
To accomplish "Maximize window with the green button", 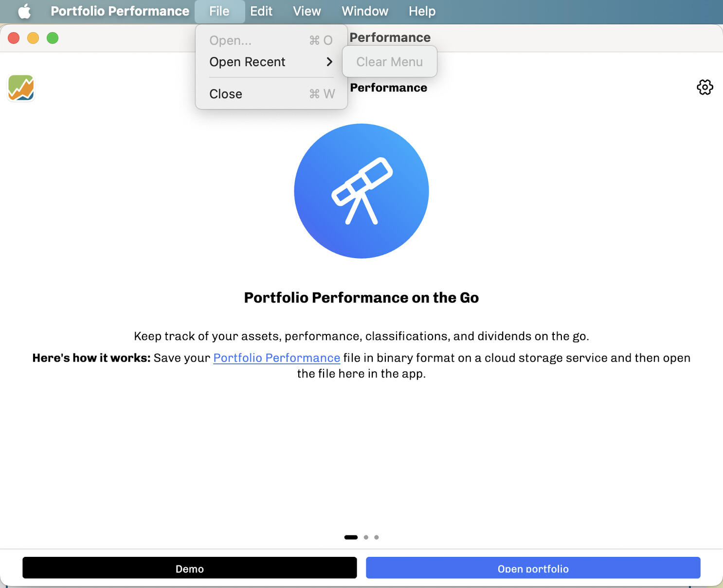I will click(x=53, y=38).
